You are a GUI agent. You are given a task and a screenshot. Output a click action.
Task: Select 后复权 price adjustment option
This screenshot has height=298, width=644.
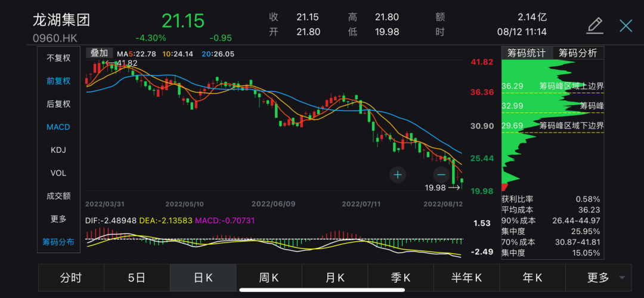pyautogui.click(x=58, y=104)
